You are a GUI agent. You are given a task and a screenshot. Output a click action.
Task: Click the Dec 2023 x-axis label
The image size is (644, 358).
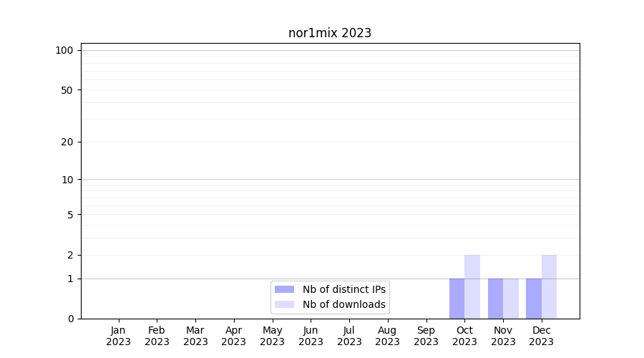tap(542, 336)
